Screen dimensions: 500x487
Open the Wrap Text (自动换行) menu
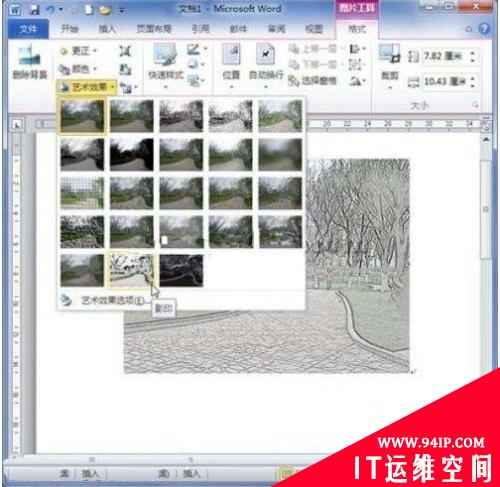tap(266, 66)
